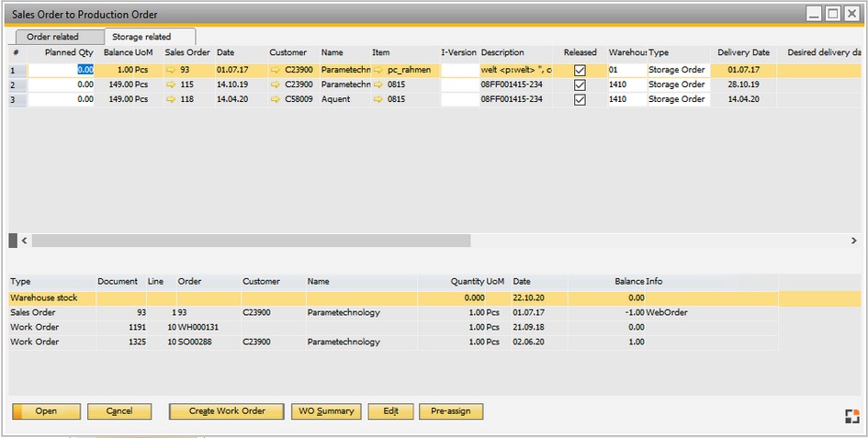The width and height of the screenshot is (868, 438).
Task: Uncheck Released checkbox in row 2
Action: [x=580, y=84]
